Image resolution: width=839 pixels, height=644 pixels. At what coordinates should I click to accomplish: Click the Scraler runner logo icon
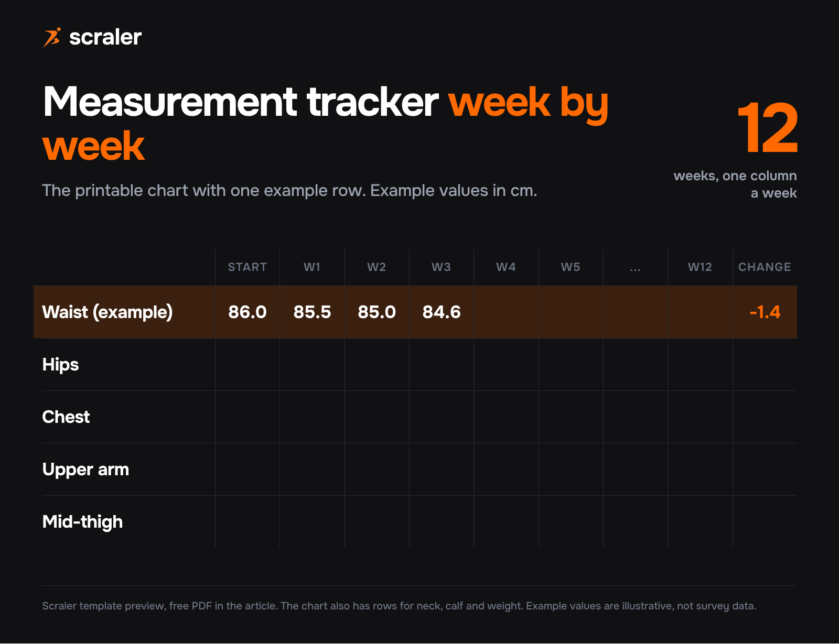tap(52, 37)
